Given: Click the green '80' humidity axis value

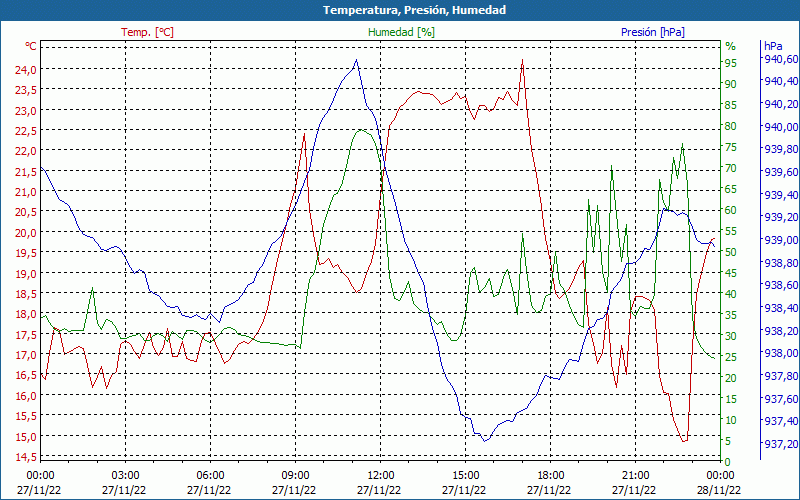Looking at the screenshot, I should [x=731, y=126].
